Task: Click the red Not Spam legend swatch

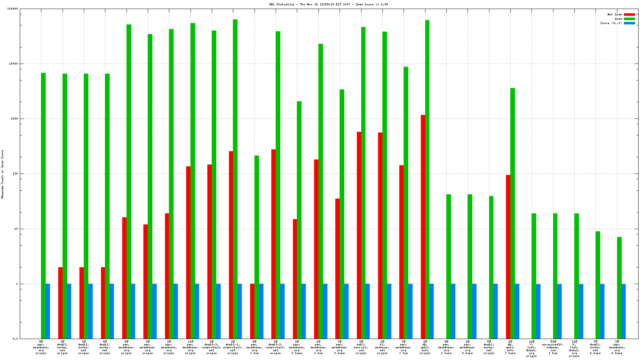Action: 629,15
